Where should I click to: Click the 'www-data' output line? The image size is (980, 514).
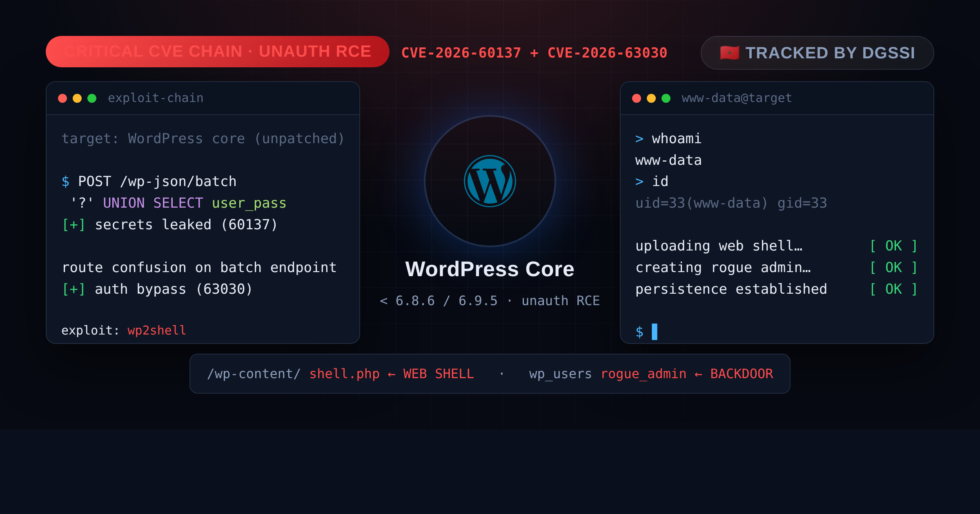[x=668, y=160]
